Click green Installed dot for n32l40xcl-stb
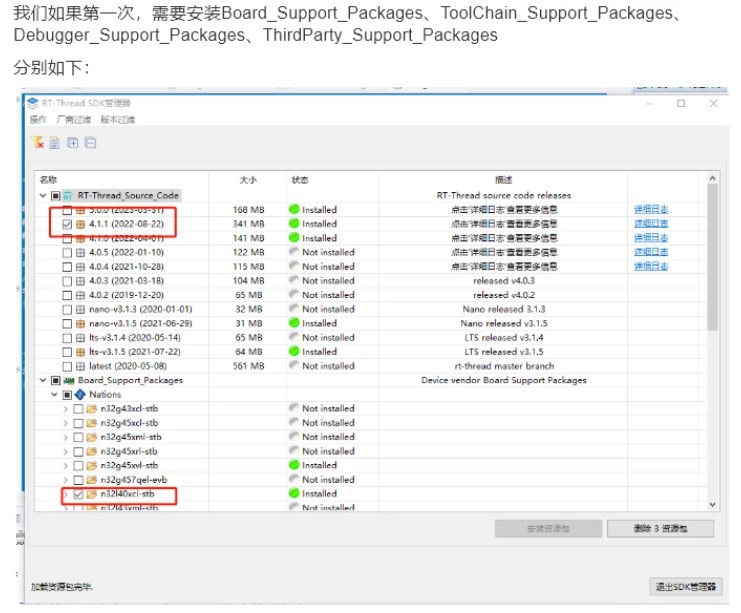 coord(294,493)
